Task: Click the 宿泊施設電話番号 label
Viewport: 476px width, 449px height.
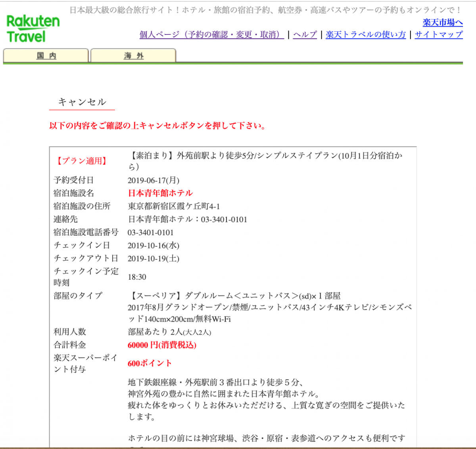Action: coord(86,232)
